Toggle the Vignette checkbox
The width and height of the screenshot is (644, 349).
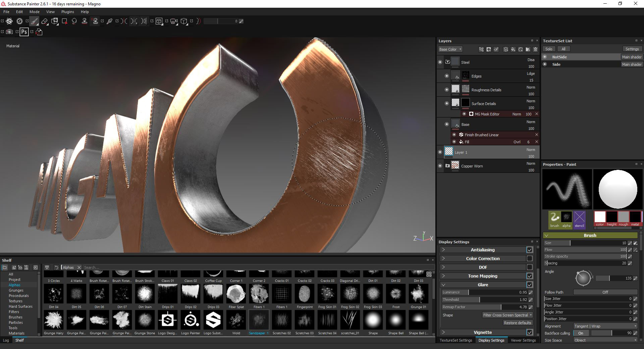coord(530,332)
